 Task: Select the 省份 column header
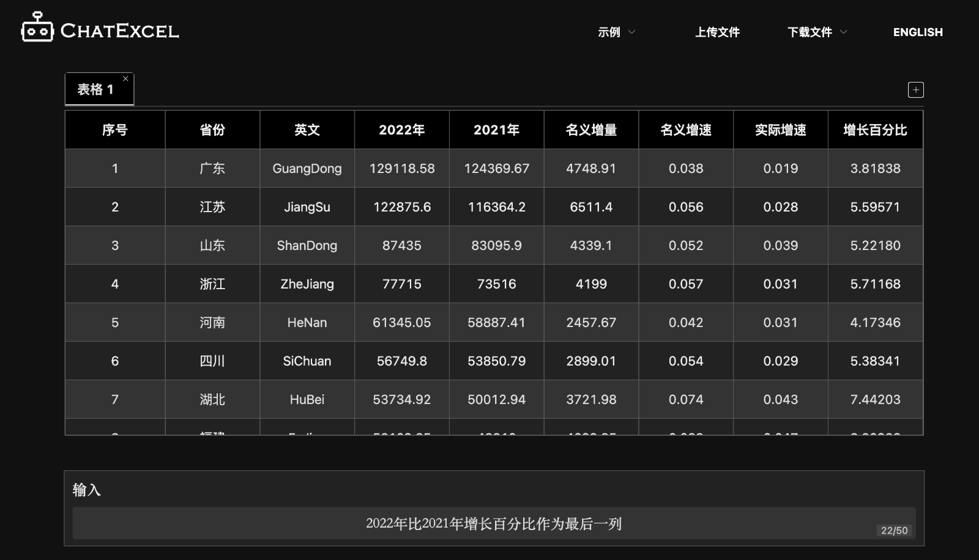click(x=212, y=129)
